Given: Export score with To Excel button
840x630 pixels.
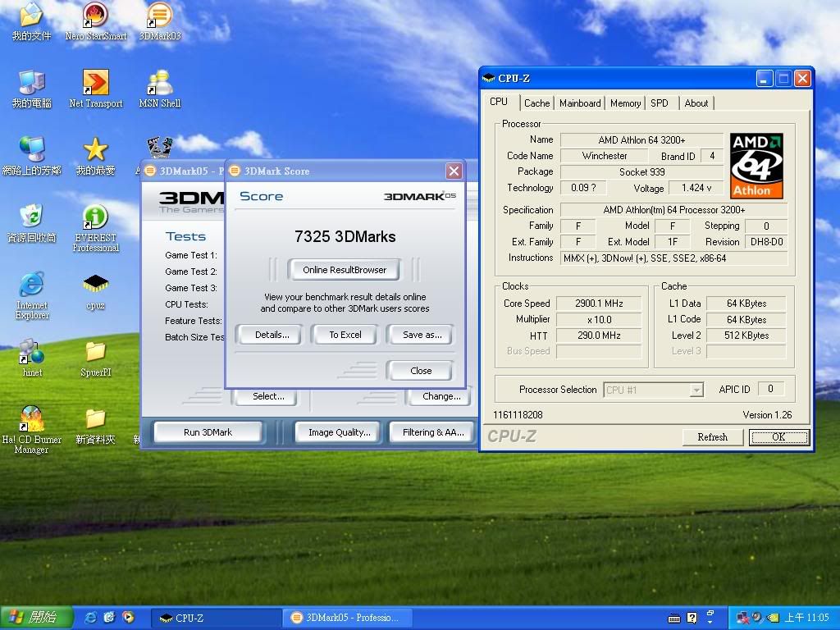Looking at the screenshot, I should coord(345,335).
